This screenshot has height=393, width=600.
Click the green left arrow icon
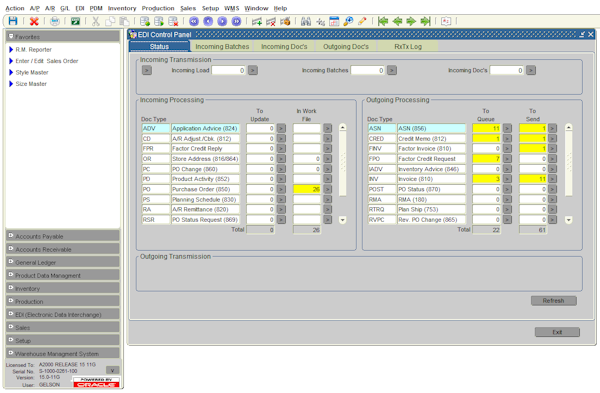pyautogui.click(x=397, y=21)
